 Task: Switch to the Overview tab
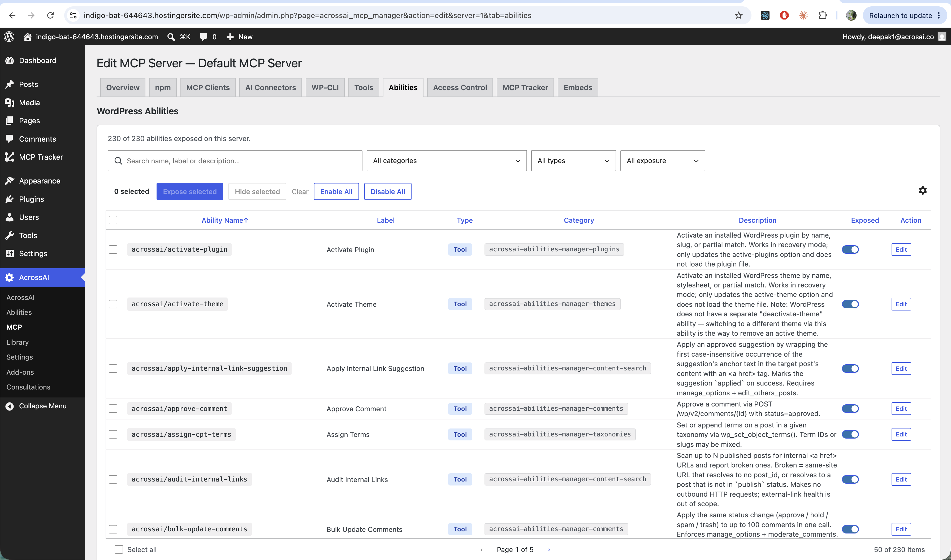coord(123,87)
